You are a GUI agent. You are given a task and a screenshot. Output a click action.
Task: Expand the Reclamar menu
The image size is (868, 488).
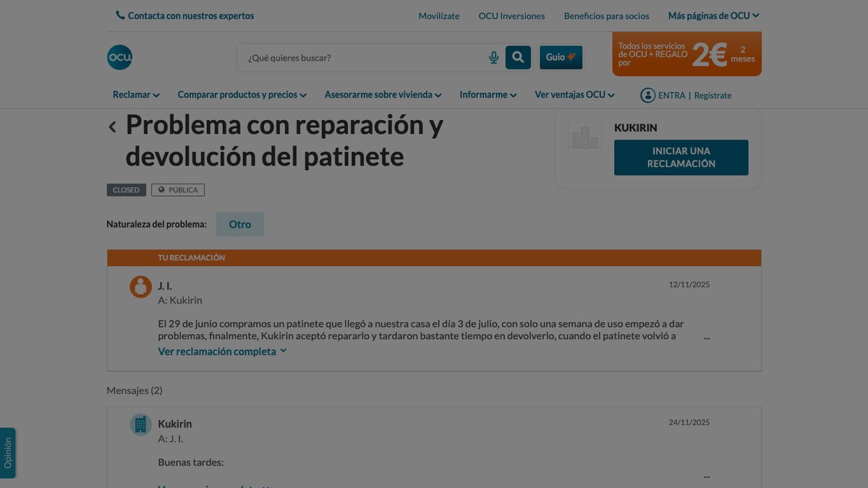click(x=136, y=95)
